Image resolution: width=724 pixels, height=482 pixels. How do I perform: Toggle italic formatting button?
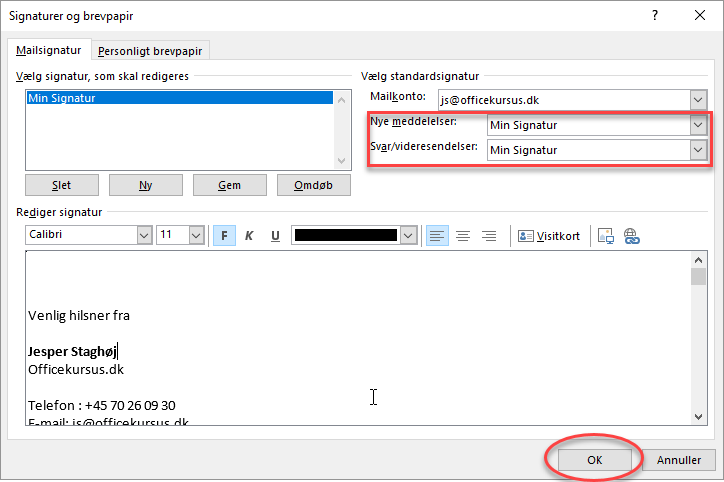249,236
